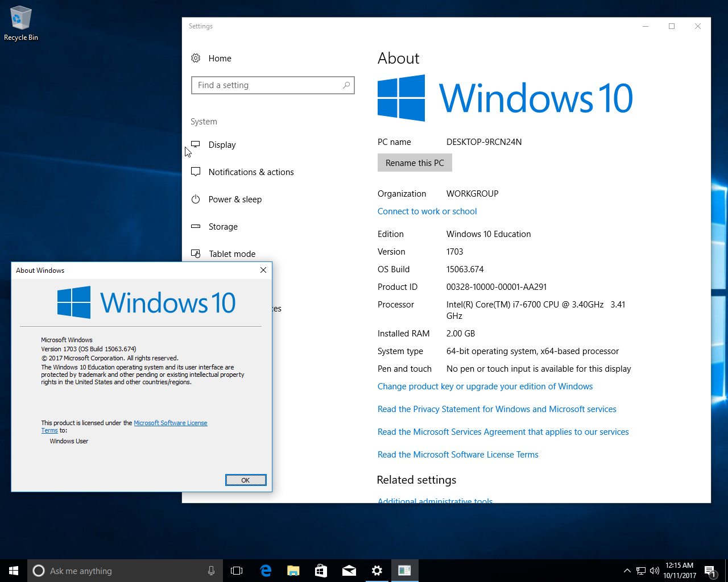The image size is (728, 582).
Task: Select Power & sleep label
Action: click(x=235, y=199)
